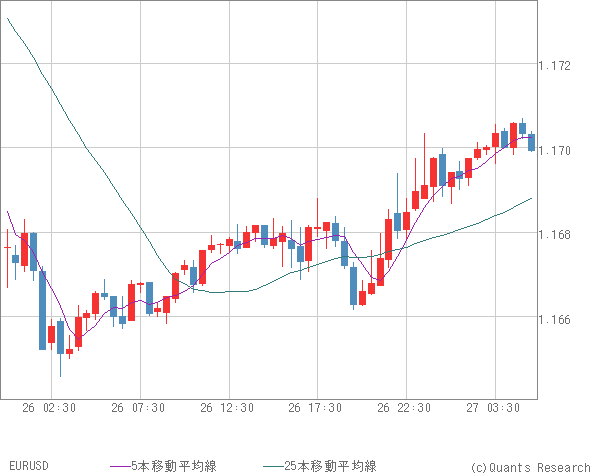Click the EURUSD symbol label
This screenshot has height=475, width=600.
(29, 466)
